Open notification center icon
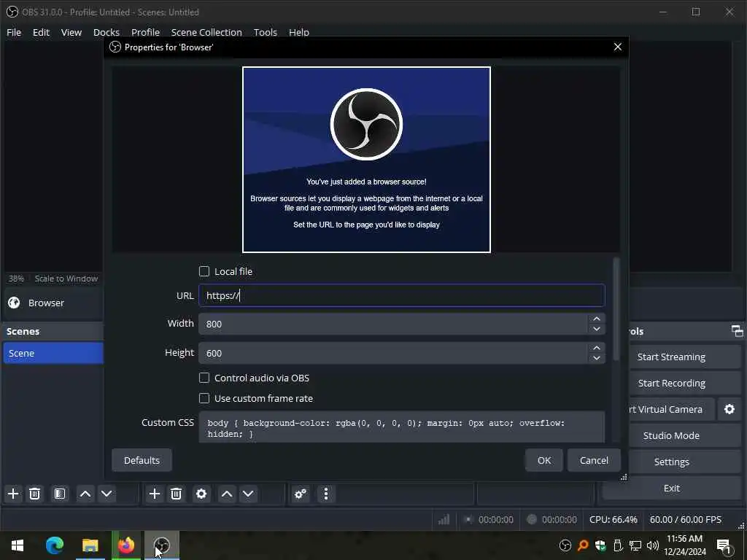 [x=724, y=545]
